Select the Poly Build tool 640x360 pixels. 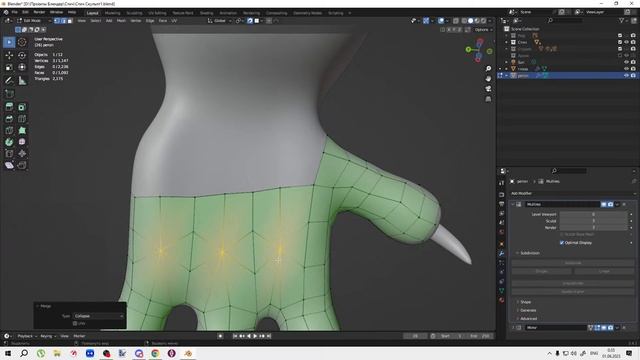(22, 131)
